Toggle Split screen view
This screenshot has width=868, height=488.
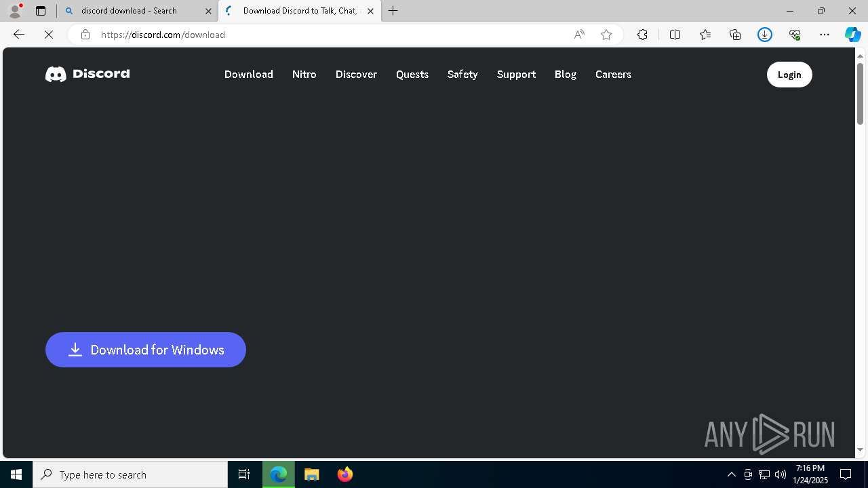click(675, 35)
